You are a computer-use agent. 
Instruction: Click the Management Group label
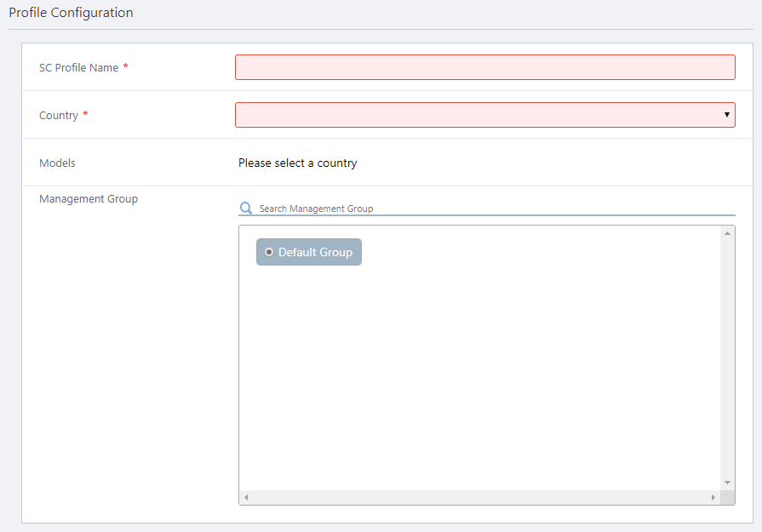(89, 199)
